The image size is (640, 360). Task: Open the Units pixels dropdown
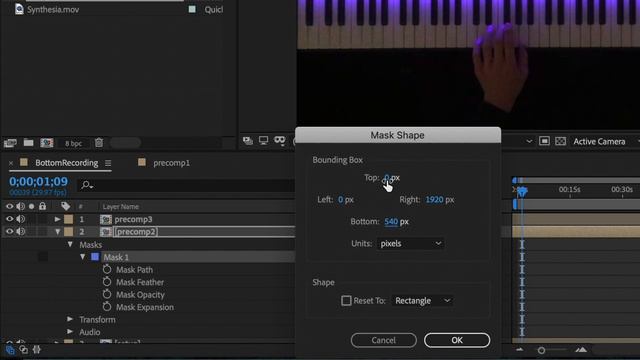(x=411, y=244)
